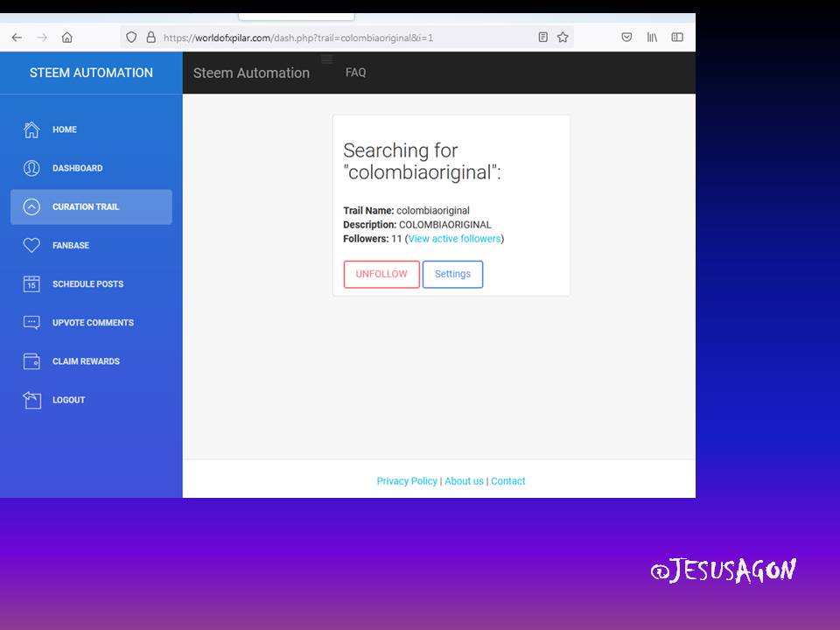Click the STEEM AUTOMATION sidebar logo

coord(91,73)
